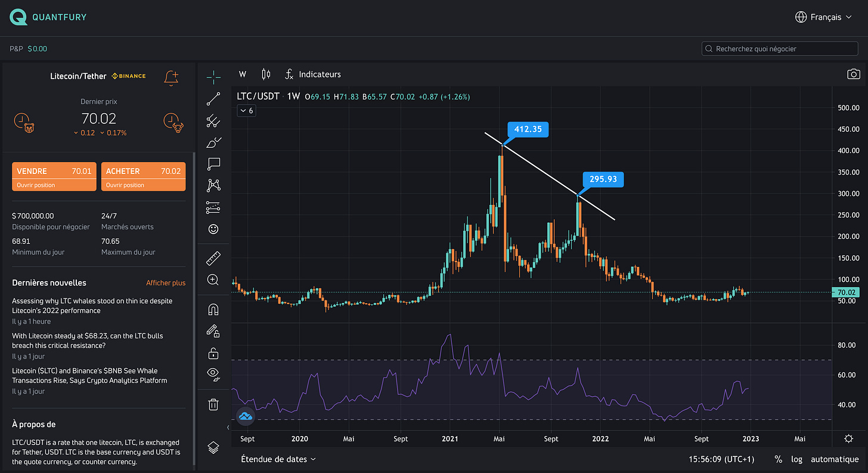Toggle stay in drawing mode
The height and width of the screenshot is (473, 868).
tap(213, 331)
